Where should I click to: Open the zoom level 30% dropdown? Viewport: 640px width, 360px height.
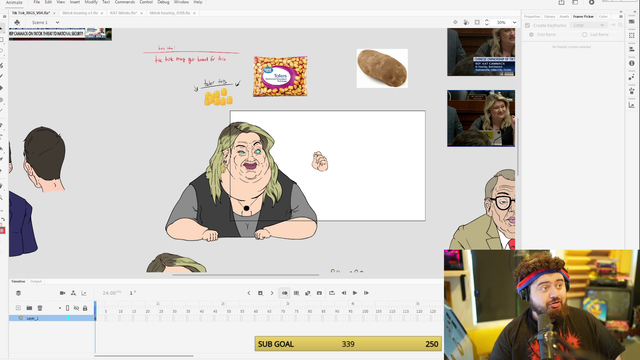click(514, 22)
